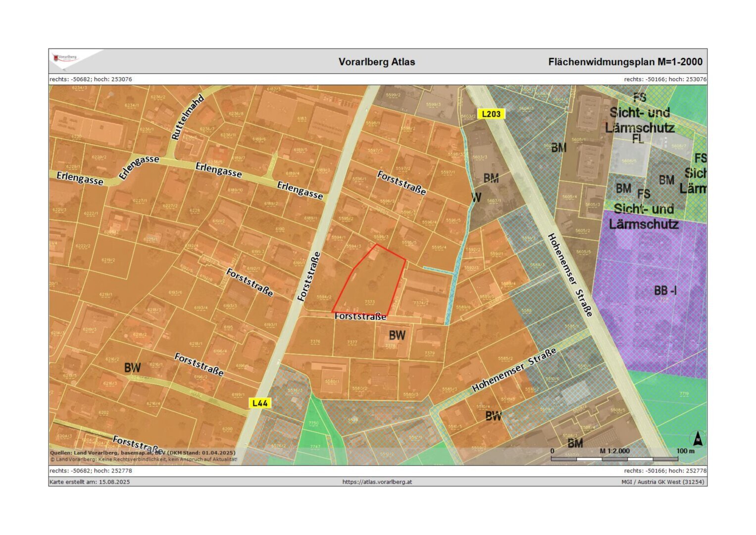The width and height of the screenshot is (756, 535).
Task: Click the Vorarlberg Atlas title
Action: click(377, 62)
